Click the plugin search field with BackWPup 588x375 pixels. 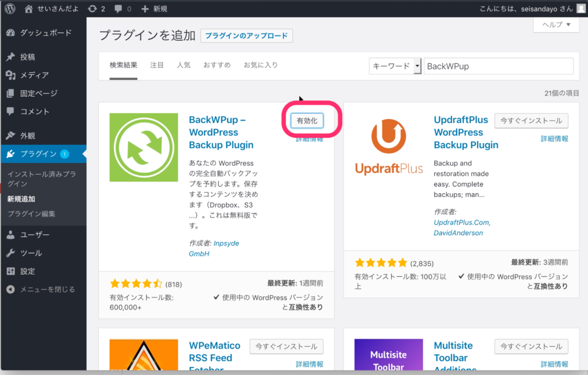coord(498,66)
